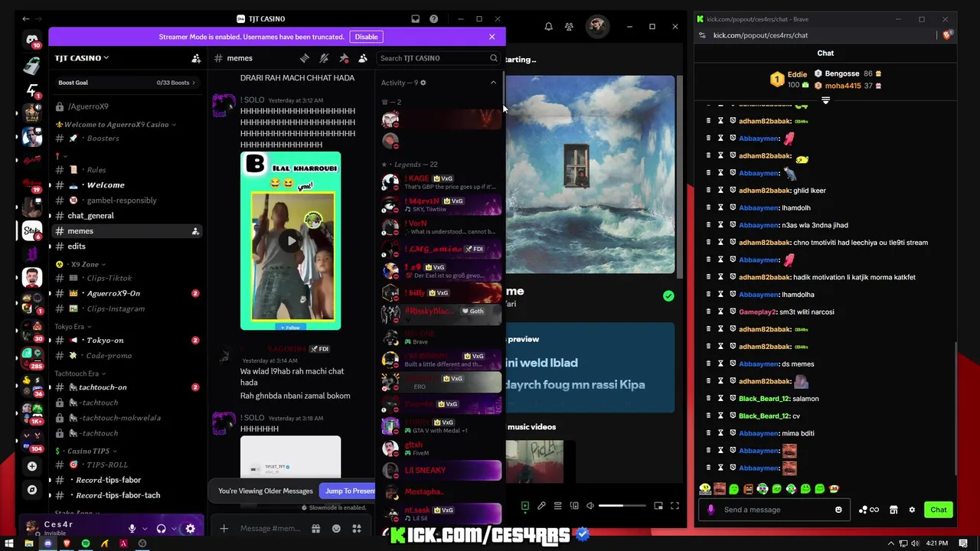980x551 pixels.
Task: Deafen using the headphones icon
Action: (161, 528)
